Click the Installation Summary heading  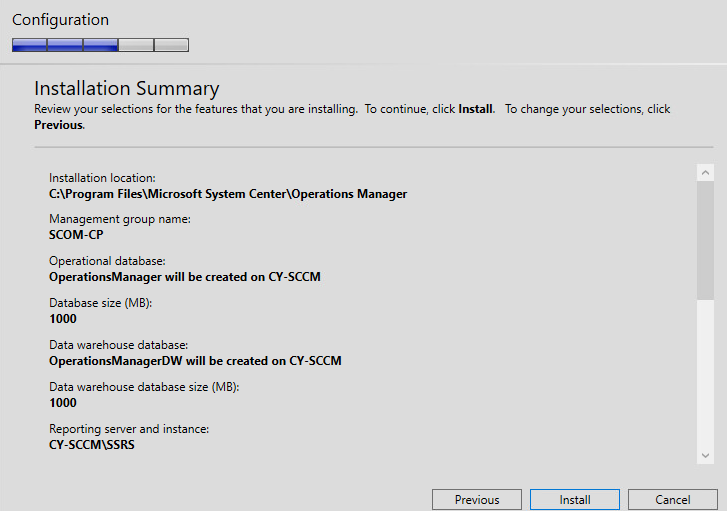coord(127,88)
